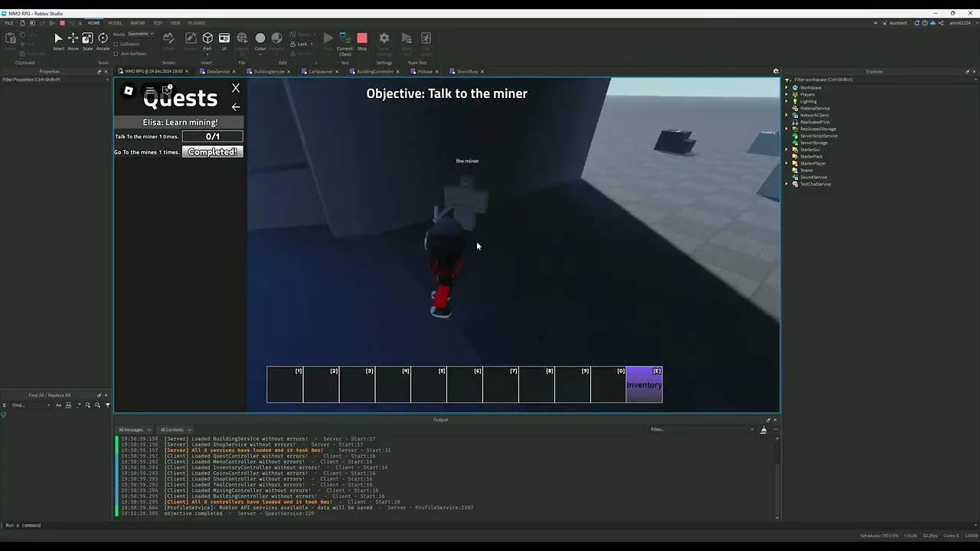Screen dimensions: 980x551
Task: Choose the Select tool in the ribbon
Action: click(58, 41)
